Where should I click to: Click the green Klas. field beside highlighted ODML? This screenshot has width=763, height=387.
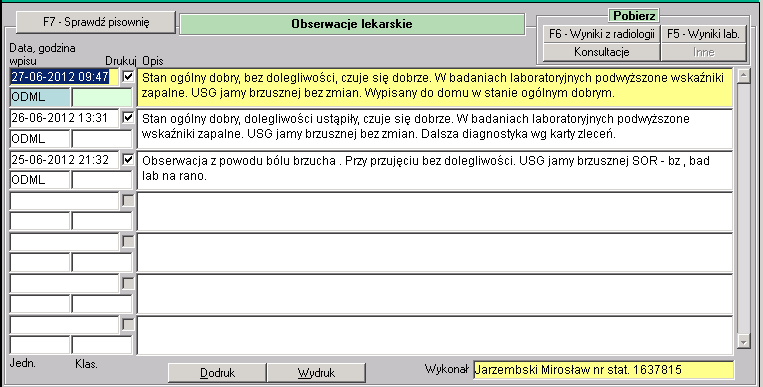102,97
